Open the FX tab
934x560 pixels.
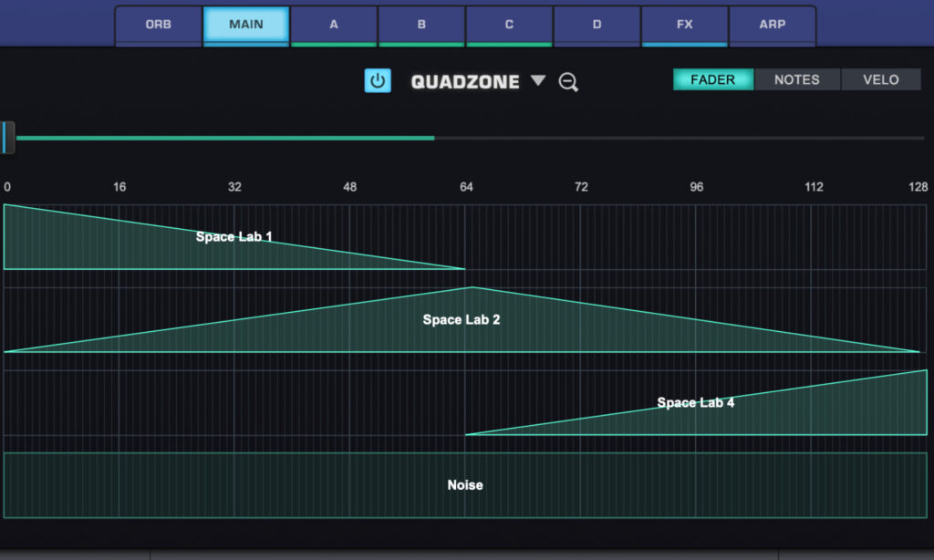[x=684, y=25]
